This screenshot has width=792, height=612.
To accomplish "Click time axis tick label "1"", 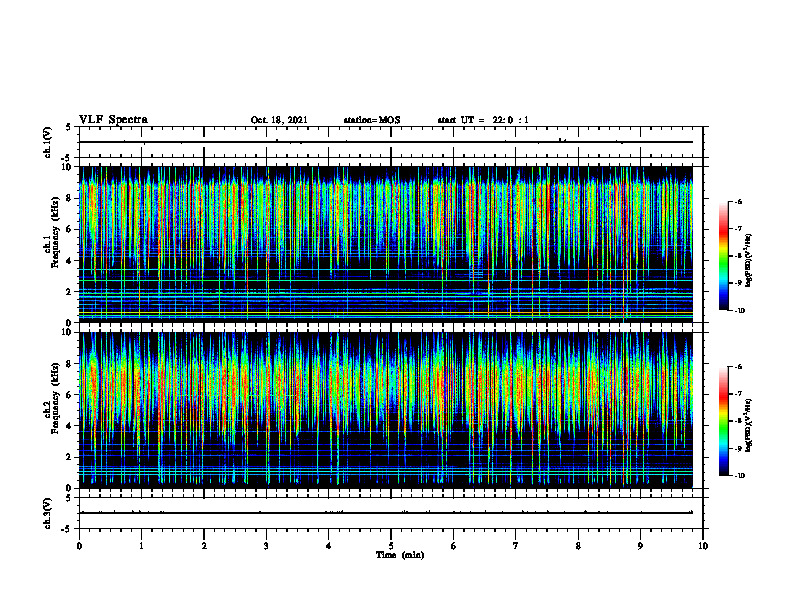I will pyautogui.click(x=141, y=546).
